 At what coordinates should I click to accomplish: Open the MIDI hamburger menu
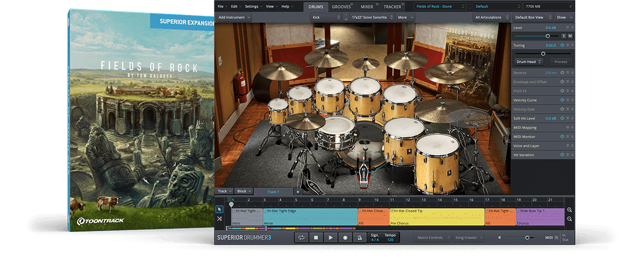pos(556,237)
